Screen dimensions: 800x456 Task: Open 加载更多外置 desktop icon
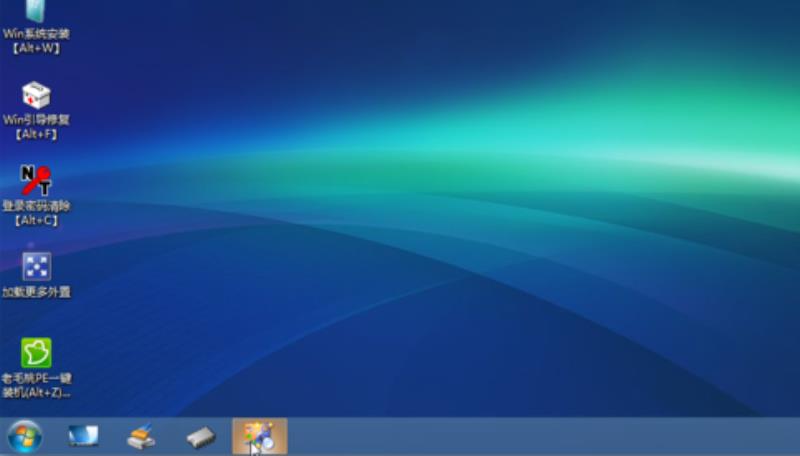point(36,274)
